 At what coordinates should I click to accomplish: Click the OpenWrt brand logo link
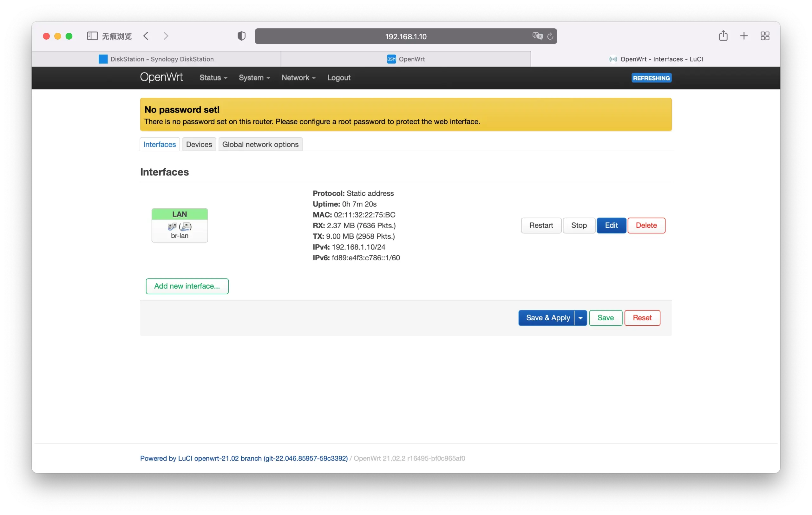point(161,77)
